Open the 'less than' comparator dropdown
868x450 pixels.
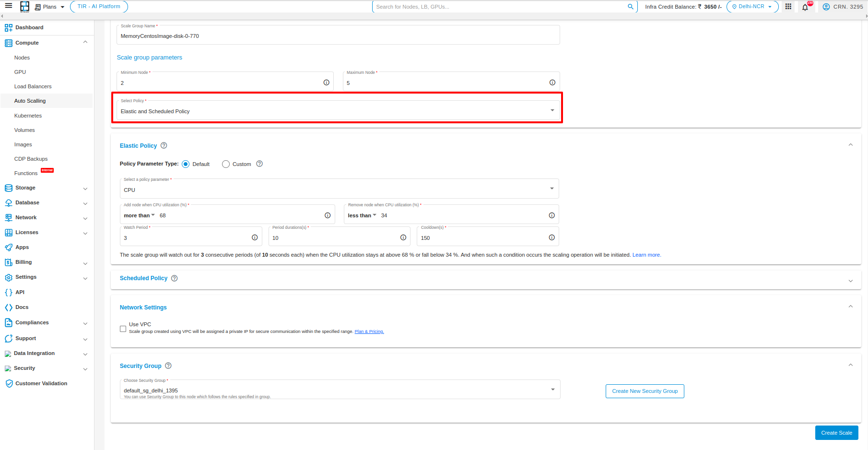click(362, 215)
